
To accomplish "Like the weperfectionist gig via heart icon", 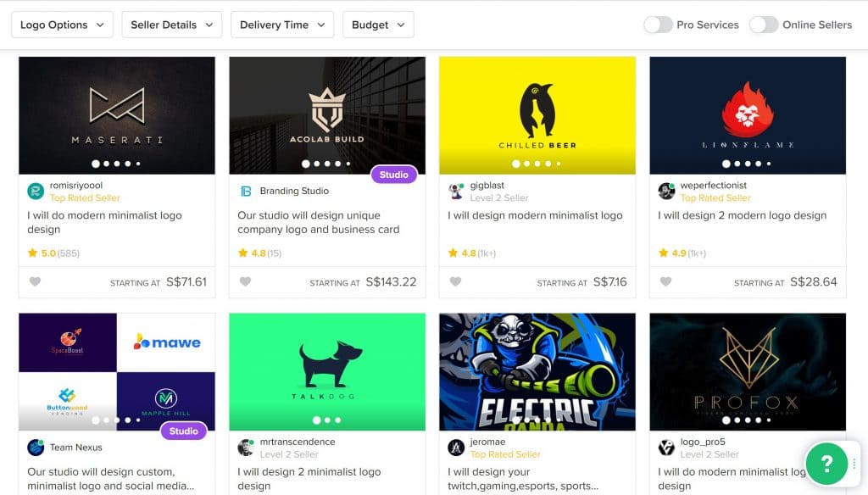I will coord(666,281).
